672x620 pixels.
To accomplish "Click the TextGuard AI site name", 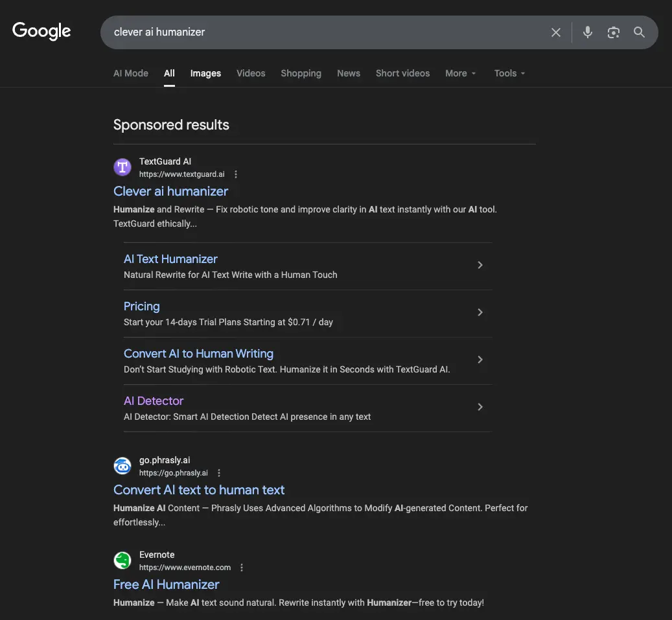I will (x=165, y=161).
